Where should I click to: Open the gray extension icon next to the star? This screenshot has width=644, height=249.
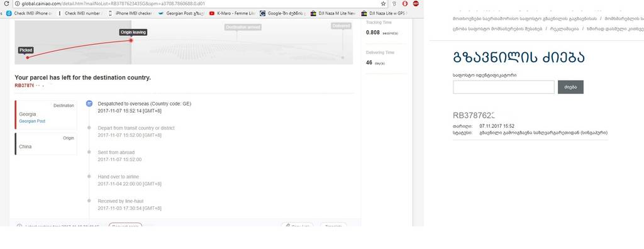pyautogui.click(x=394, y=4)
